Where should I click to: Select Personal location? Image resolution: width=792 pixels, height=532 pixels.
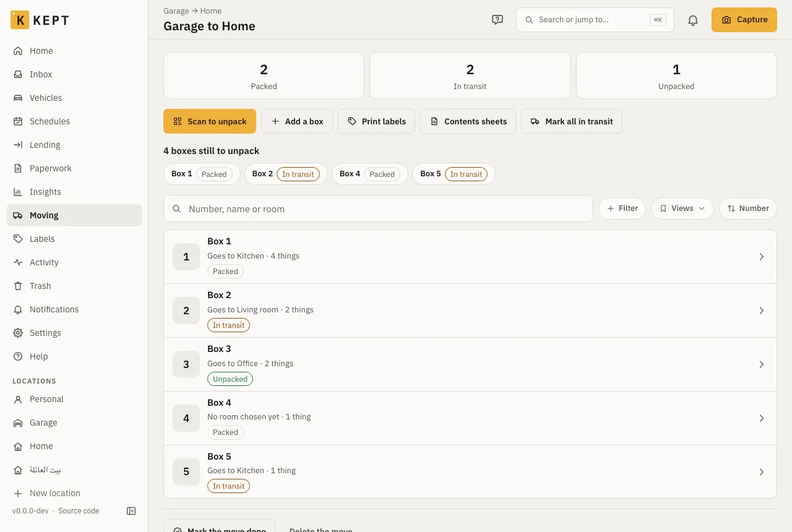coord(74,399)
